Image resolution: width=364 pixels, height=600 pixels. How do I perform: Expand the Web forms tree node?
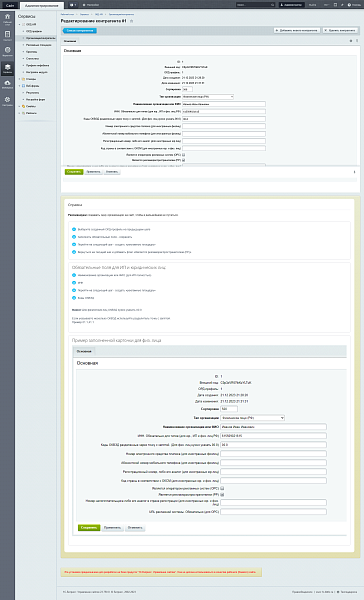(20, 86)
